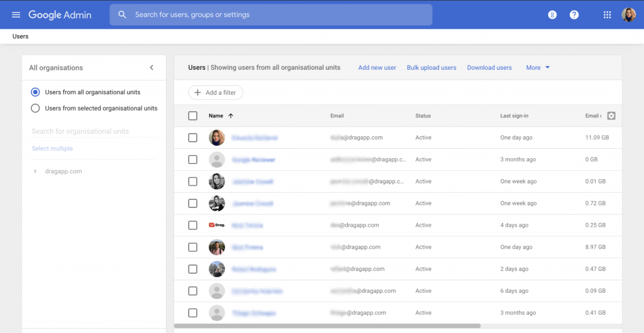Click avatar of user with 0.01 GB
Viewport: 644px width, 333px height.
point(217,182)
